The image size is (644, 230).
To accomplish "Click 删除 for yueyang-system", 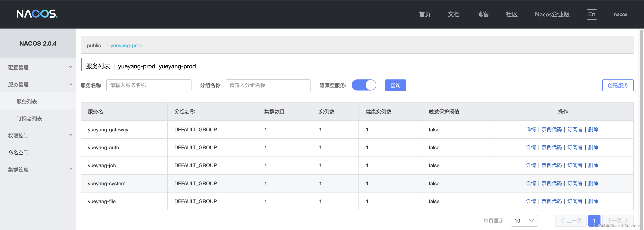I will pyautogui.click(x=593, y=183).
